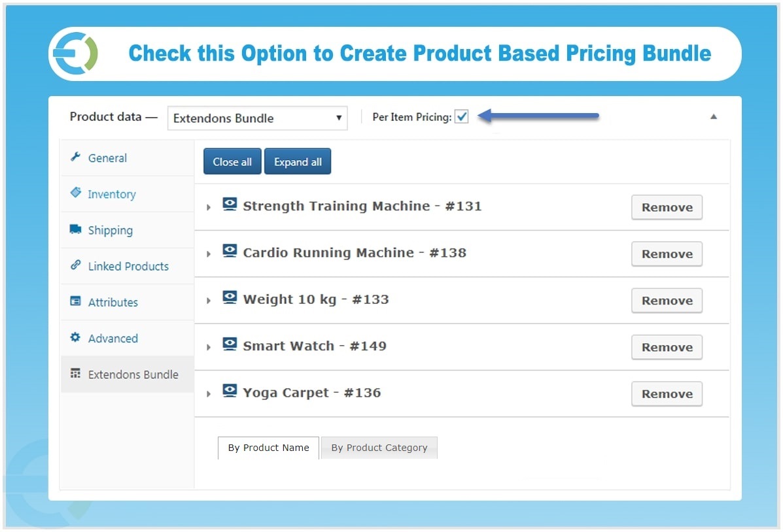This screenshot has height=532, width=783.
Task: Click the product icon beside Smart Watch
Action: click(x=230, y=344)
